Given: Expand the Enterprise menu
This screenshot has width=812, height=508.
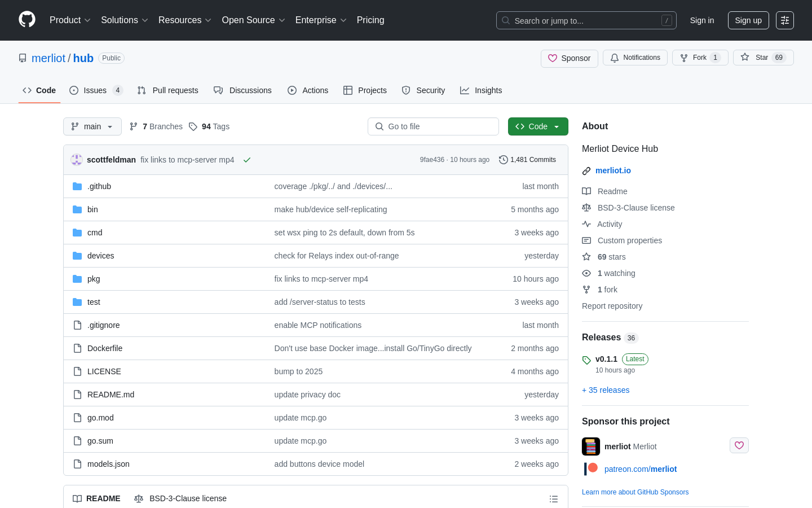Looking at the screenshot, I should pos(321,20).
